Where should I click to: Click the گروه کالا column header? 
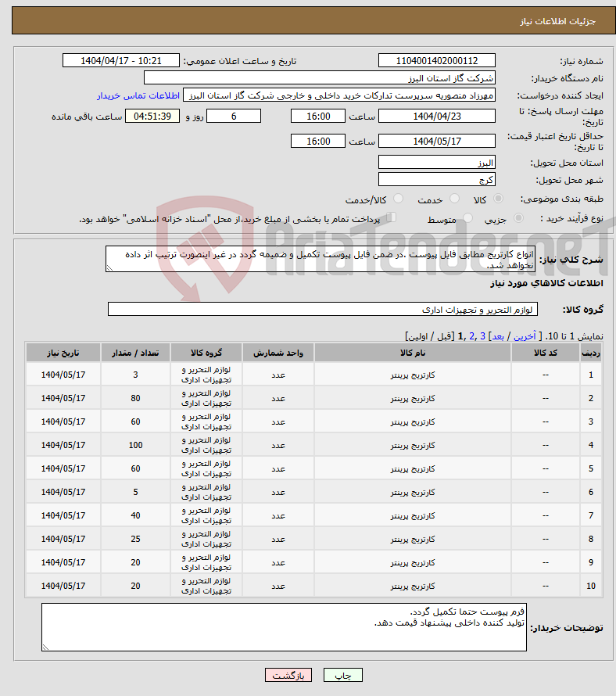coord(206,353)
